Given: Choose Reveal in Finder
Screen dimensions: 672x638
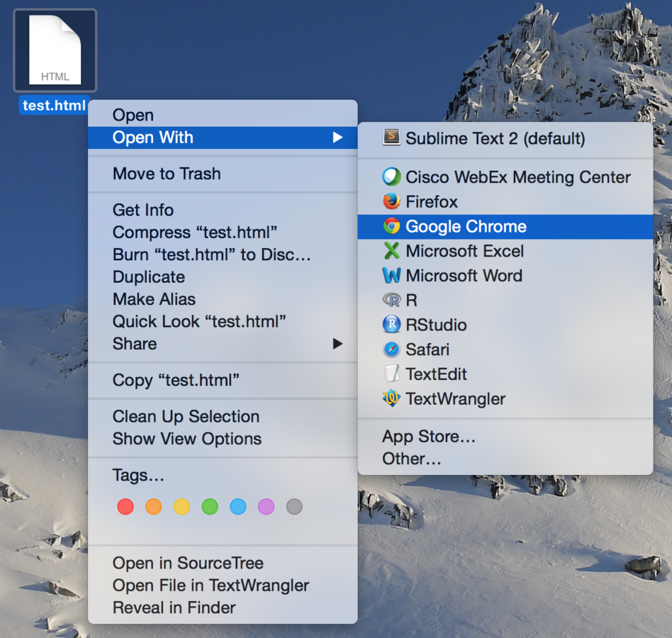Looking at the screenshot, I should pyautogui.click(x=223, y=608).
